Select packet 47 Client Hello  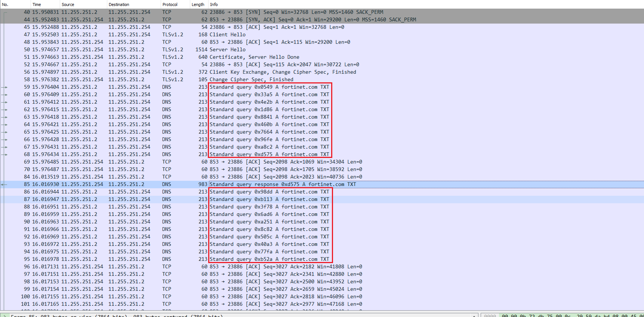(322, 34)
